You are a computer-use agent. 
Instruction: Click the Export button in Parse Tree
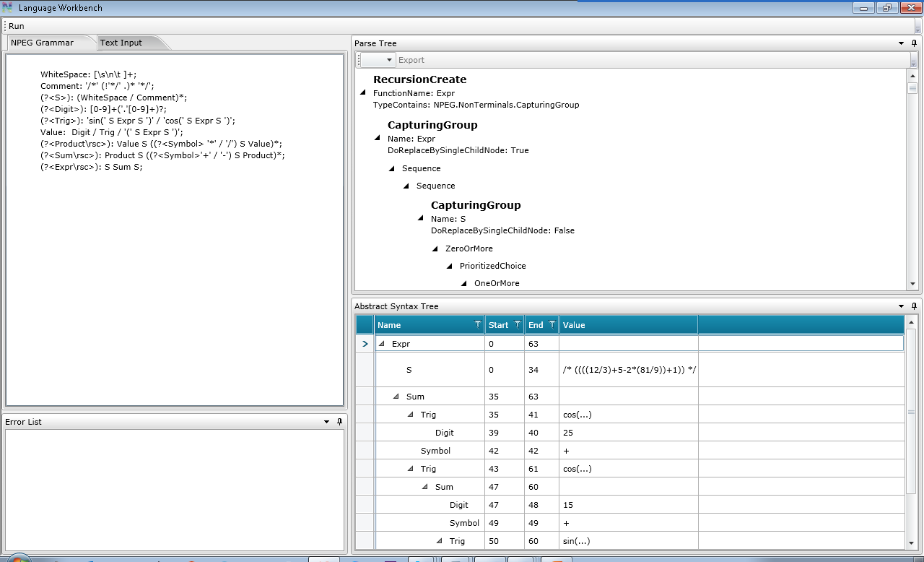coord(411,60)
